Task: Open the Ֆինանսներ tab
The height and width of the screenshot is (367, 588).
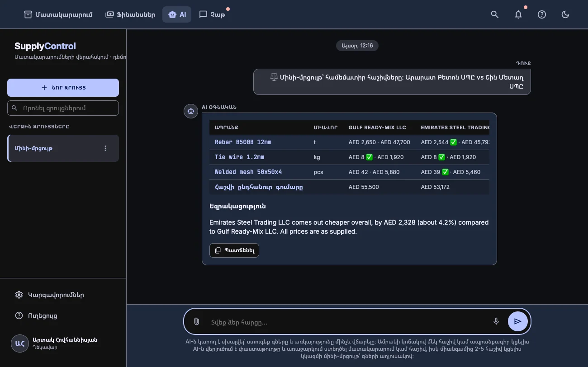Action: tap(130, 14)
